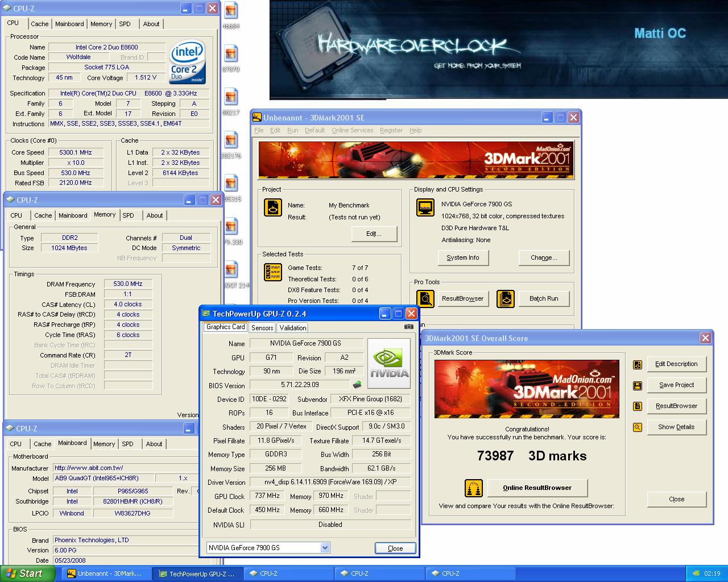Click Close button in GPU-Z window
This screenshot has width=728, height=582.
tap(395, 548)
